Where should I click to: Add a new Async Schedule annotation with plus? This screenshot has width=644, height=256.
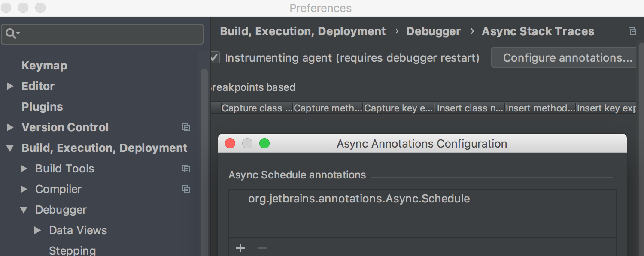coord(240,248)
